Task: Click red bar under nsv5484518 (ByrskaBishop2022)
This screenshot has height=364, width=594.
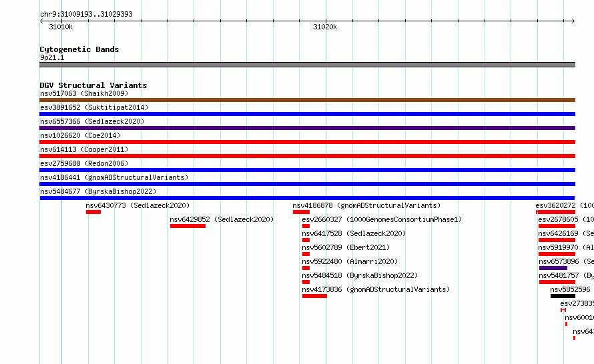Action: (x=306, y=282)
